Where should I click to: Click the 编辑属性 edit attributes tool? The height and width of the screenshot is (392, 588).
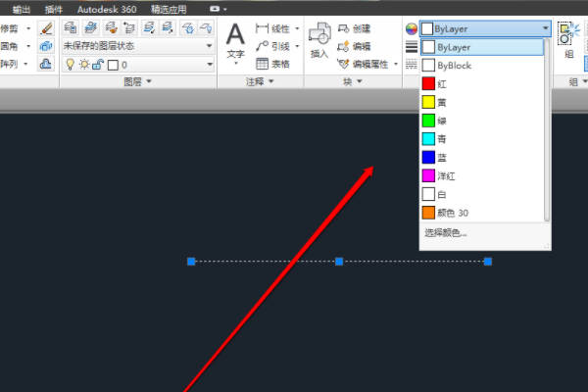pyautogui.click(x=363, y=64)
